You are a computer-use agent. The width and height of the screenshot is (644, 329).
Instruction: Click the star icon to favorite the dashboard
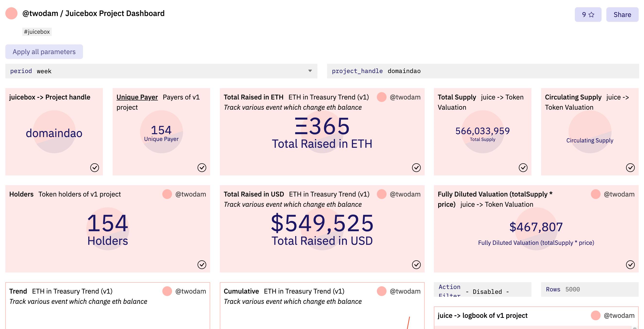591,15
